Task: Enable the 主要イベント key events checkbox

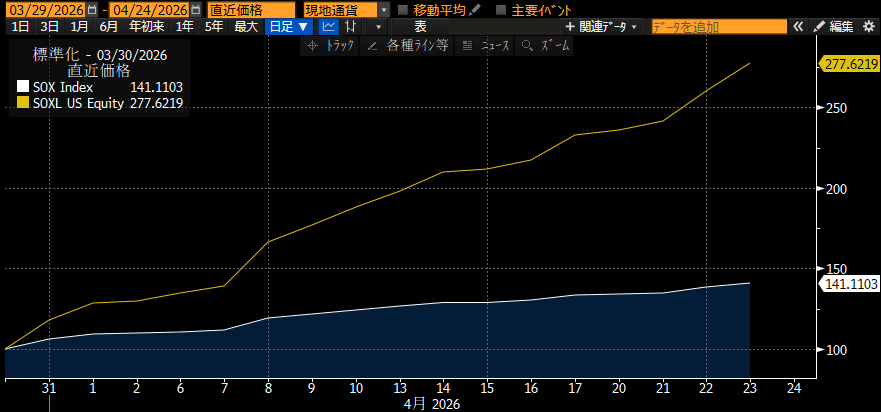Action: click(502, 10)
